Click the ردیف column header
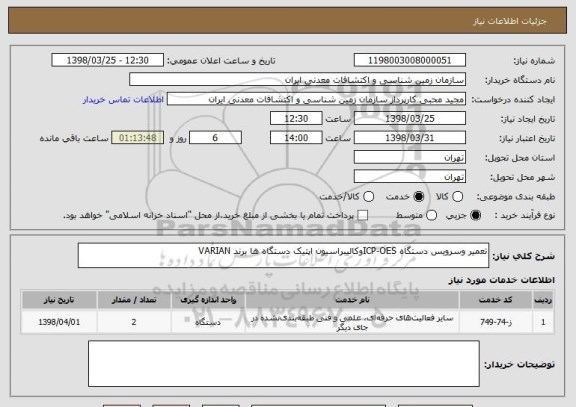The width and height of the screenshot is (576, 407). click(543, 300)
